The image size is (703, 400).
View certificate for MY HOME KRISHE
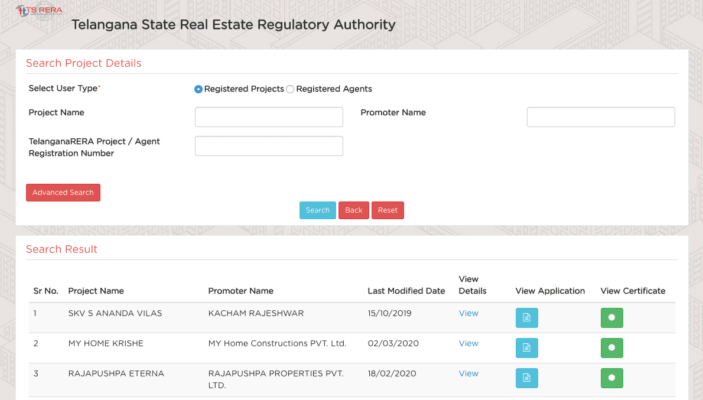[612, 348]
